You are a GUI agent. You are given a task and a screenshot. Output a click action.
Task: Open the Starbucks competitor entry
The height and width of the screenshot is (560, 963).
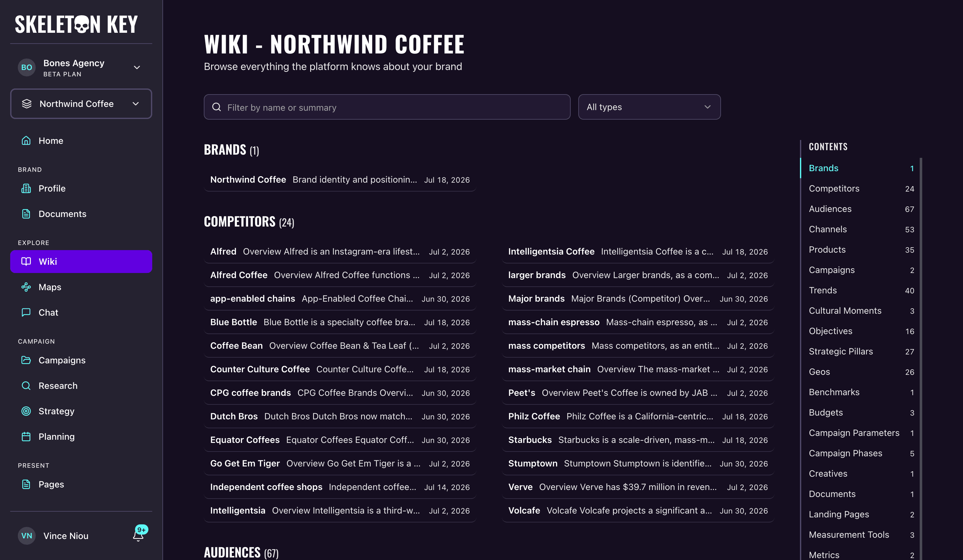638,439
